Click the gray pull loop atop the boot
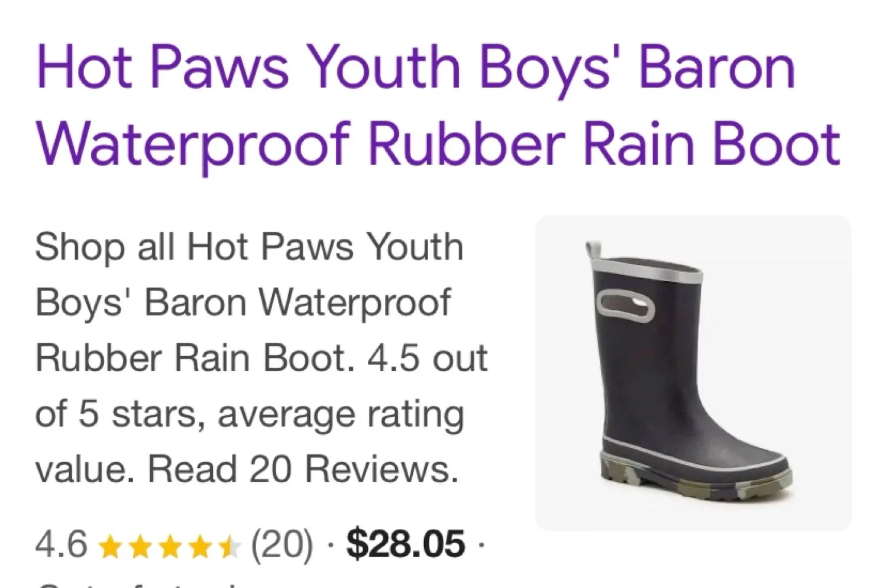 [x=592, y=250]
